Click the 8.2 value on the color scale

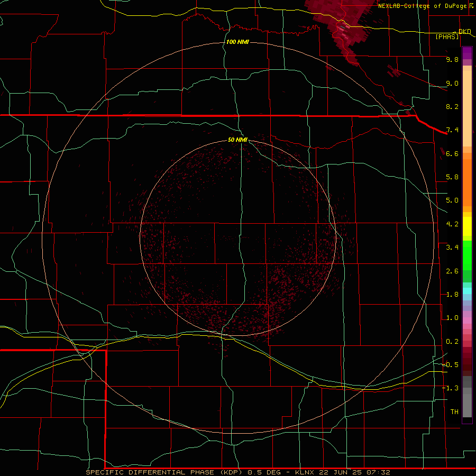coord(452,106)
